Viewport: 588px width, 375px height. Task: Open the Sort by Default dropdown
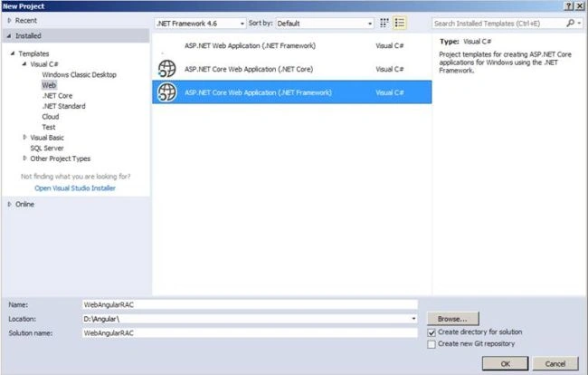click(325, 24)
